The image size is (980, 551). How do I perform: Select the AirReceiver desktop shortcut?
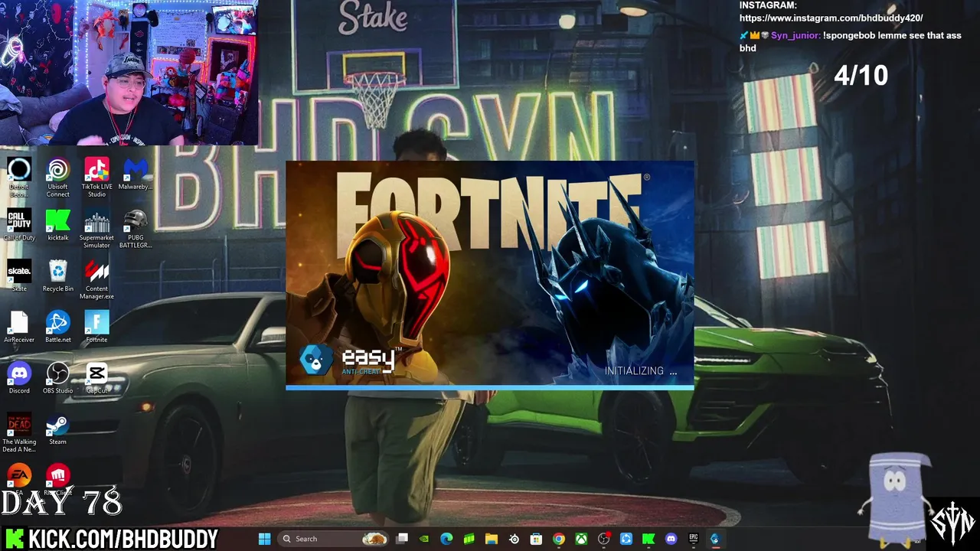pyautogui.click(x=19, y=328)
